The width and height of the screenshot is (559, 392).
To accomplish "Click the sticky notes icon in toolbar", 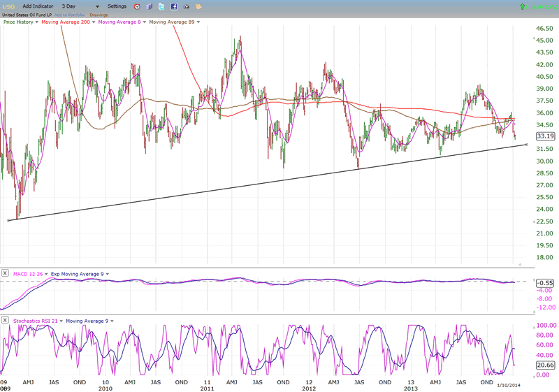I will tap(198, 6).
